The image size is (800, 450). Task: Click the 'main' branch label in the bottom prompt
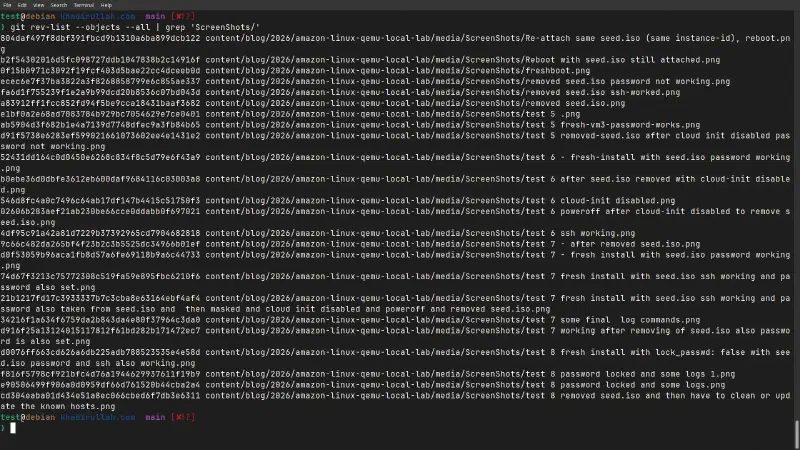[155, 417]
